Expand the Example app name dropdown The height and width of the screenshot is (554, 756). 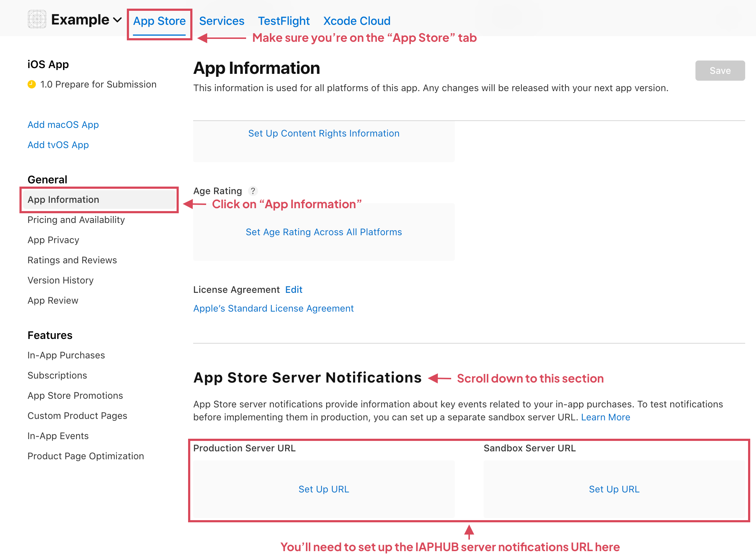pyautogui.click(x=117, y=20)
